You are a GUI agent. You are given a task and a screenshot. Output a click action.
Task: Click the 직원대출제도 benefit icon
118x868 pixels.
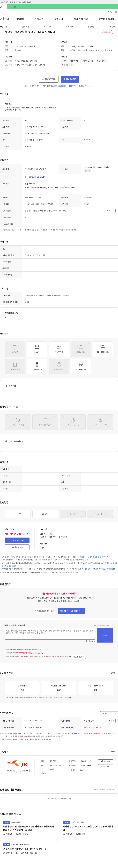(x=37, y=367)
